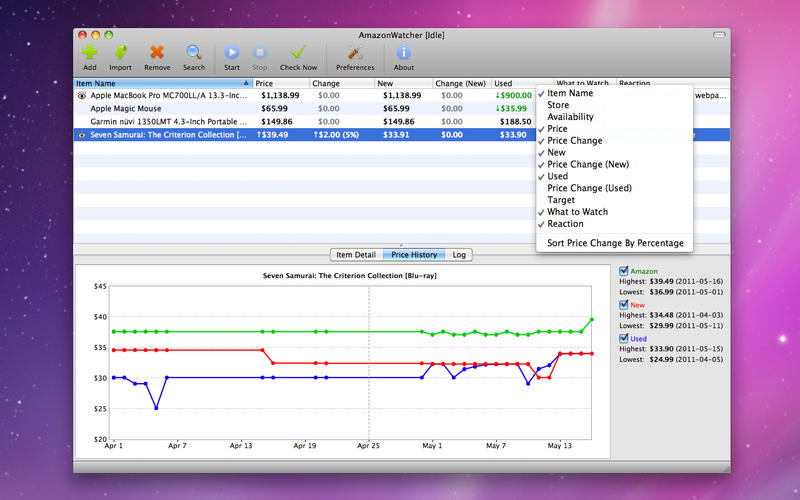
Task: Click the New Lowest $29.99 legend text
Action: click(x=671, y=326)
